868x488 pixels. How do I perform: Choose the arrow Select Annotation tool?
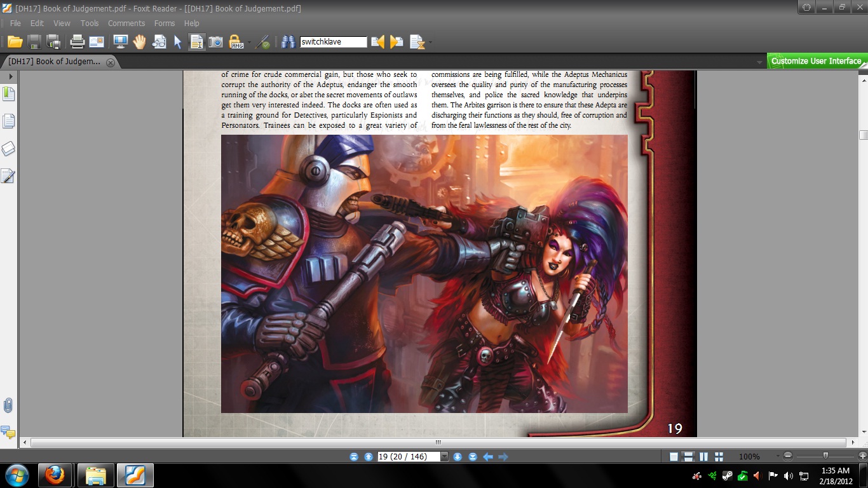coord(178,42)
